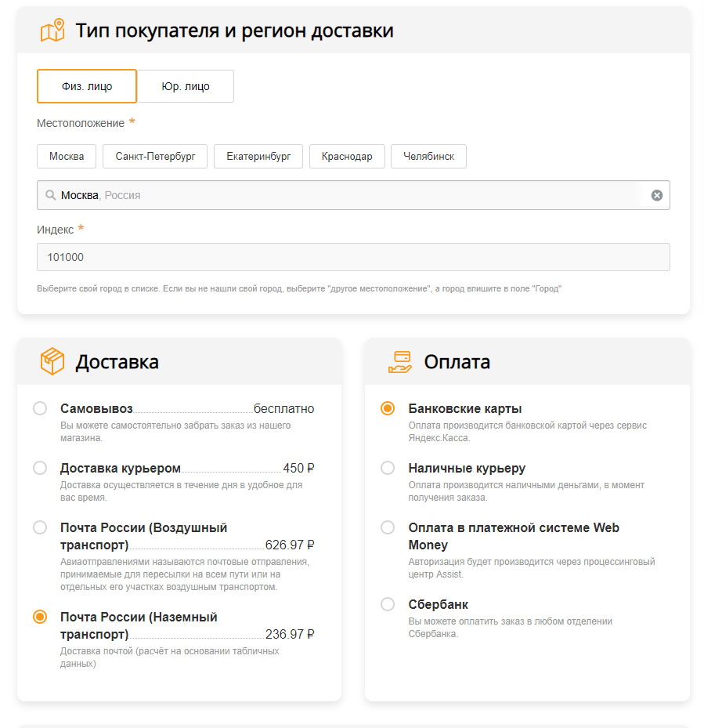
Task: Select Web Money as payment method
Action: (x=388, y=527)
